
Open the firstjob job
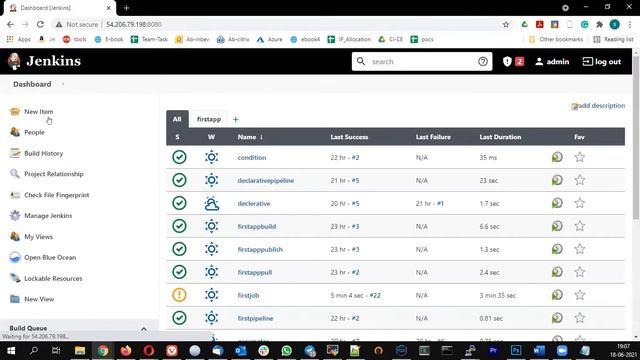click(x=248, y=295)
